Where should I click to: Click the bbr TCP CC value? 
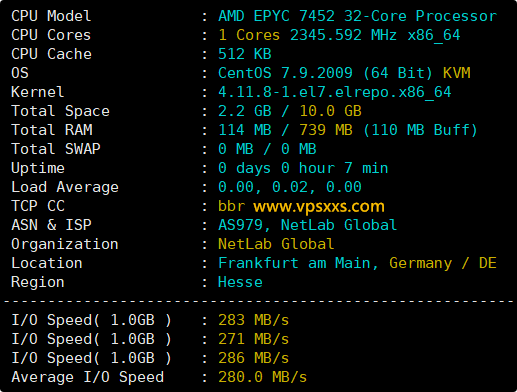click(231, 206)
